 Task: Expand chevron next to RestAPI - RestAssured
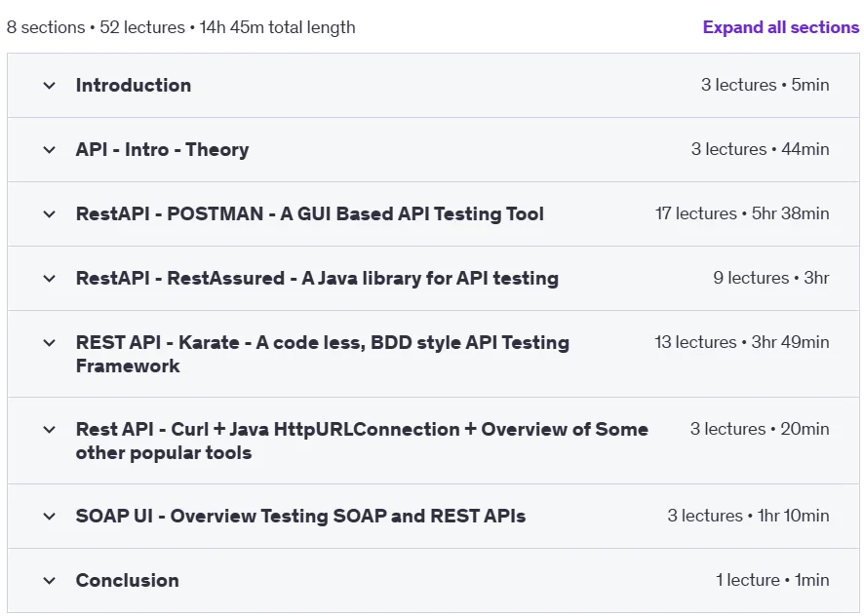tap(49, 279)
